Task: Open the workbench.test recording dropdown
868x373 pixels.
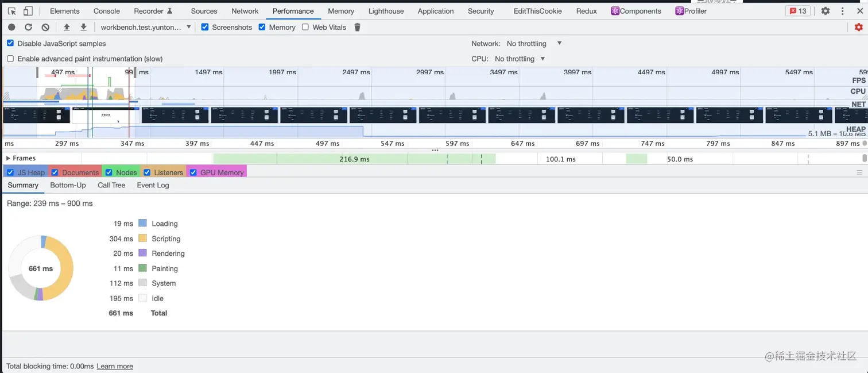Action: click(146, 27)
